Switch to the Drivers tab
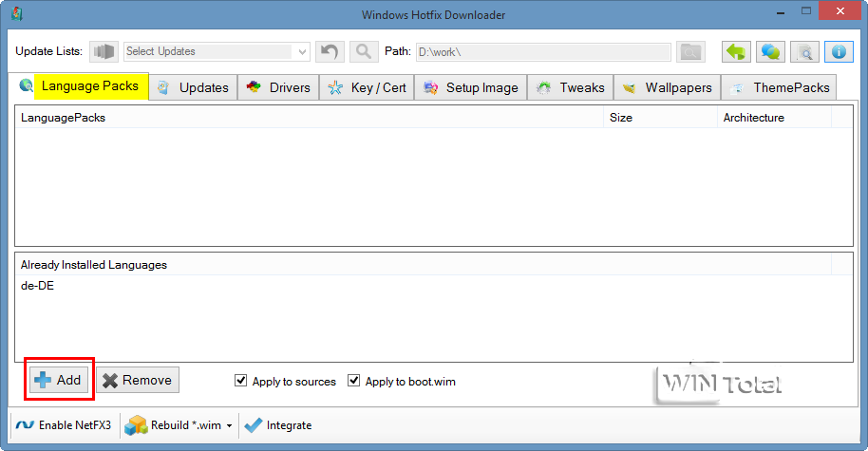Screen dimensions: 868x451 (x=278, y=87)
